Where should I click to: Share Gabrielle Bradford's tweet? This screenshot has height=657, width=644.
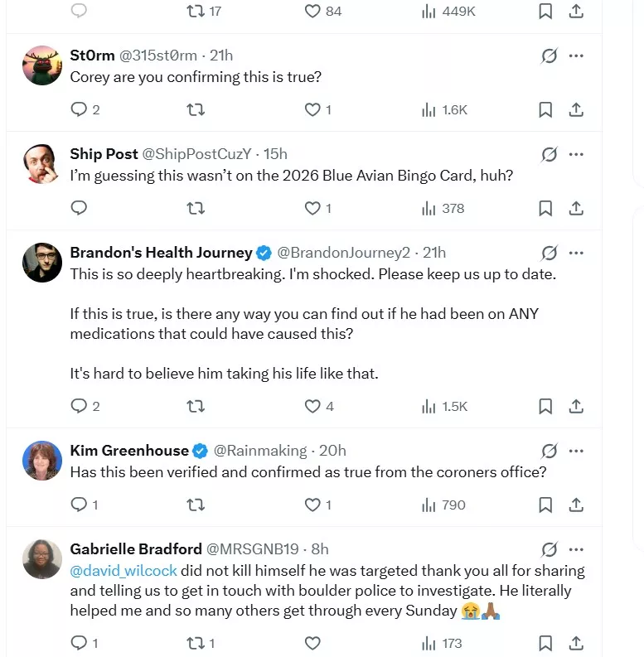pyautogui.click(x=576, y=643)
